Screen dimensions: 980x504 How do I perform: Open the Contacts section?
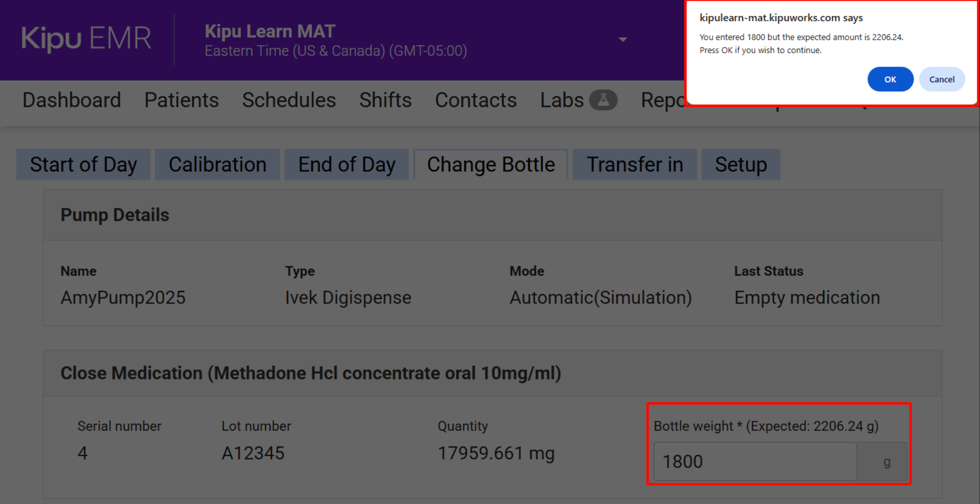476,100
